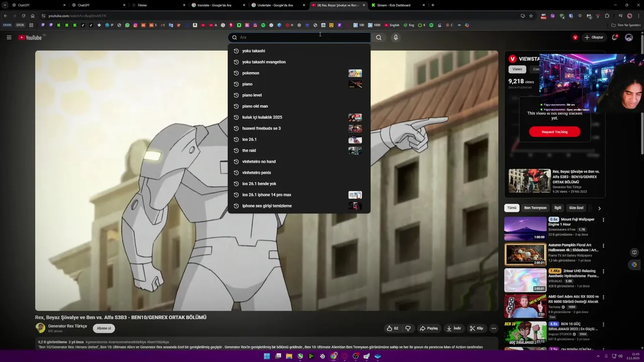Close the active Rex, Beyaz Şövalye tab
Viewport: 644px width, 362px height.
tap(364, 5)
